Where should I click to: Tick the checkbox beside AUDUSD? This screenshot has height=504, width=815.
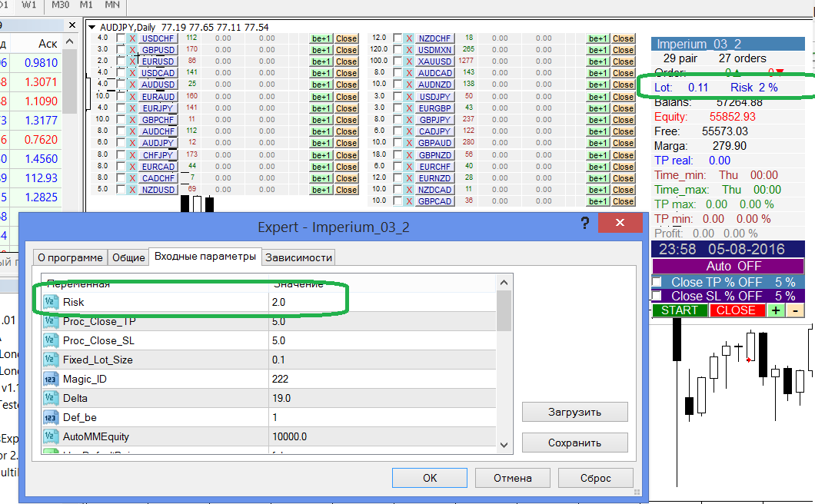point(121,85)
